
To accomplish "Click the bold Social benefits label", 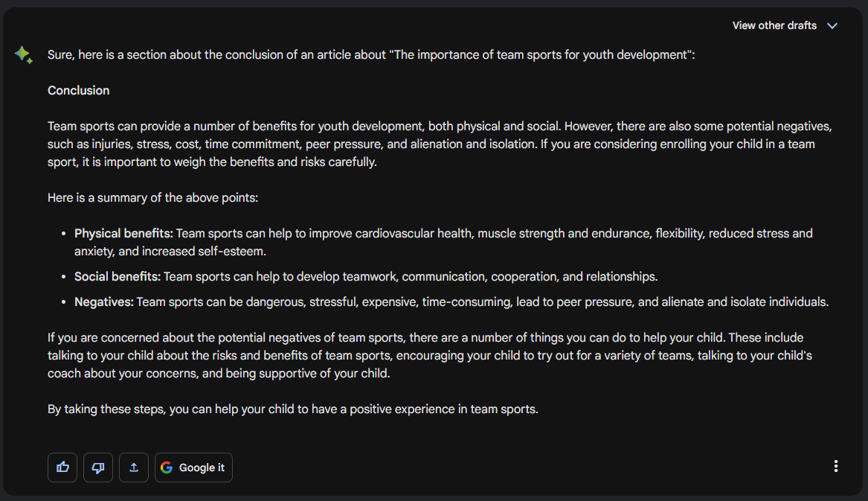I will pos(118,277).
